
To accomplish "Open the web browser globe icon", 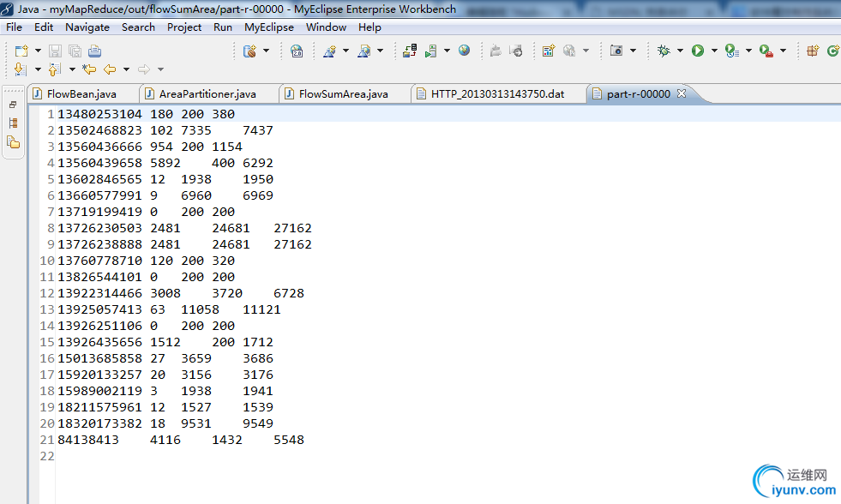I will coord(464,51).
